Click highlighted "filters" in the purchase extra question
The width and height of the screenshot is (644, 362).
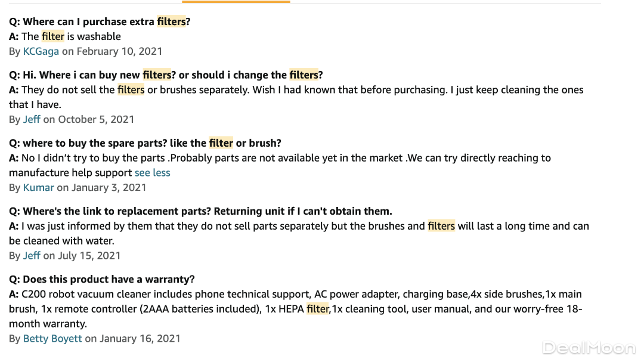171,22
